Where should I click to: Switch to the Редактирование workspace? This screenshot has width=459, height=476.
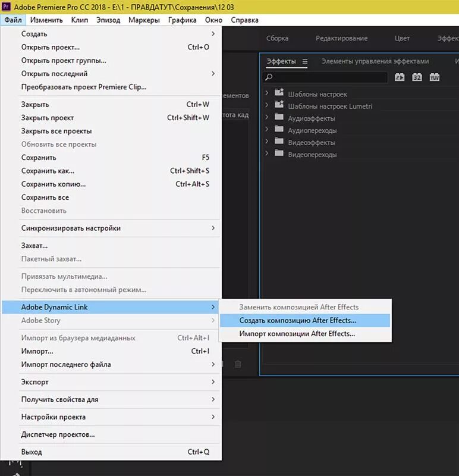click(x=342, y=38)
